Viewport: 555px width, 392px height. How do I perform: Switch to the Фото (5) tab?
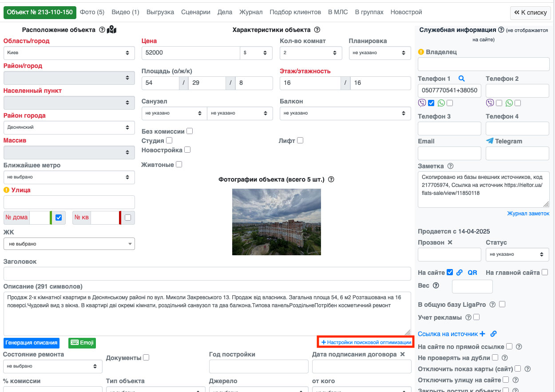pyautogui.click(x=92, y=12)
